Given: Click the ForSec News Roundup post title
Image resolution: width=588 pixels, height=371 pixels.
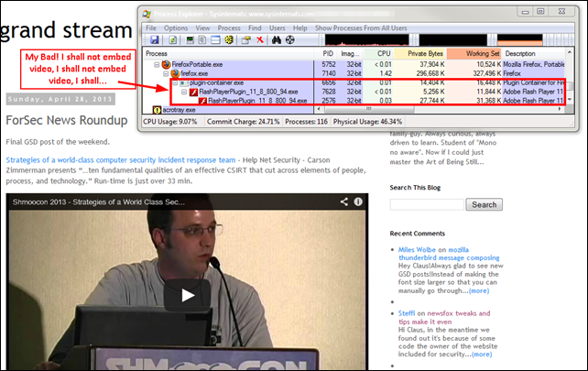Looking at the screenshot, I should point(67,120).
